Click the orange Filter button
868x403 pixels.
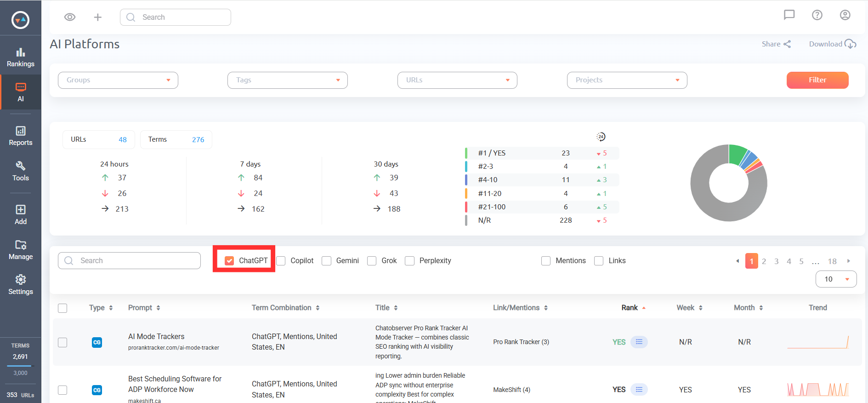tap(817, 80)
